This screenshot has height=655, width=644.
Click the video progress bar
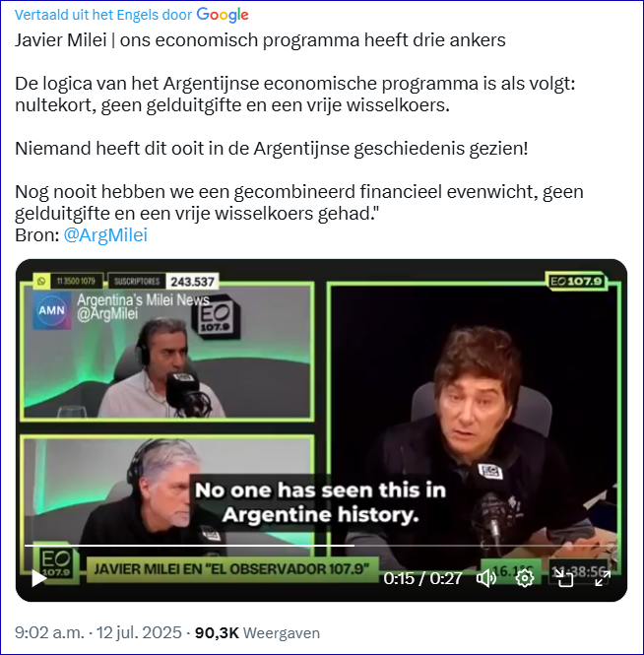pyautogui.click(x=321, y=546)
